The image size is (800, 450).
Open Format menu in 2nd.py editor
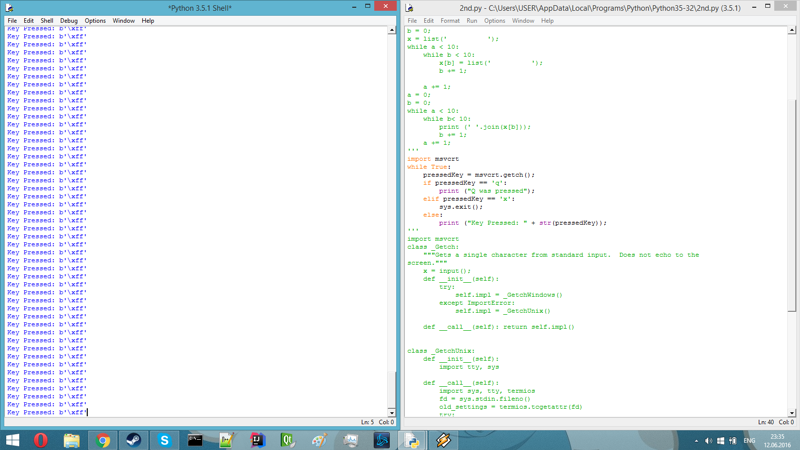(x=450, y=21)
